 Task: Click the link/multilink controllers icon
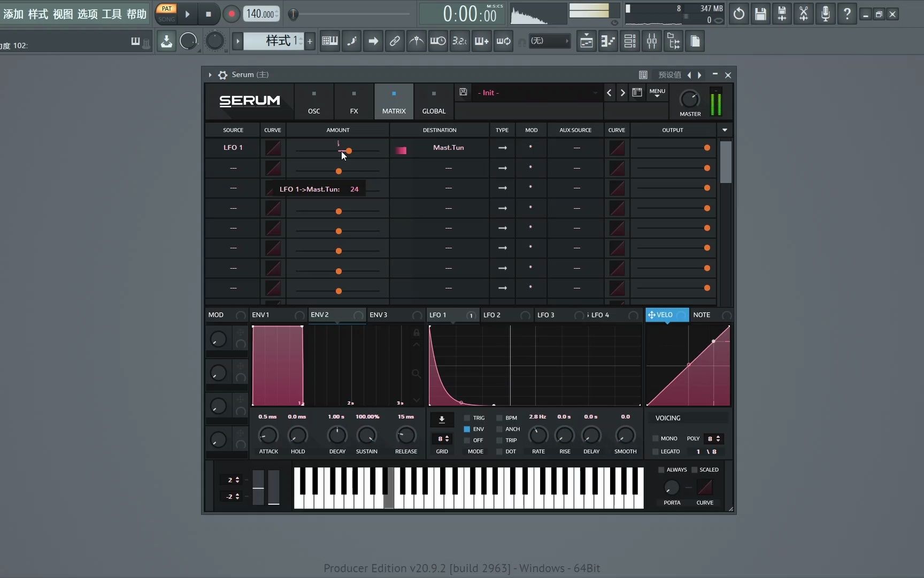coord(395,41)
